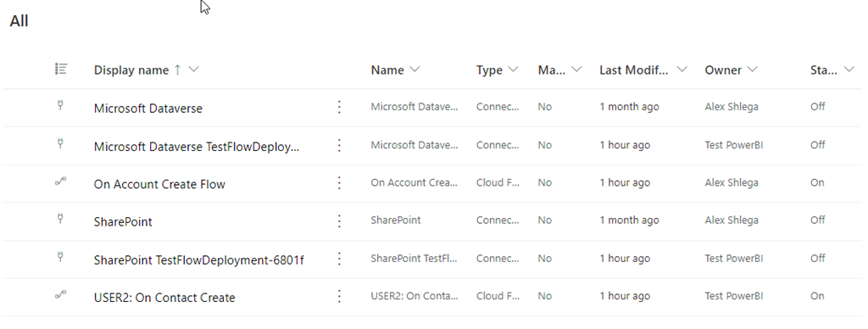Open more options for SharePoint TestFlowDeployment-6801f
This screenshot has width=868, height=329.
coord(339,259)
